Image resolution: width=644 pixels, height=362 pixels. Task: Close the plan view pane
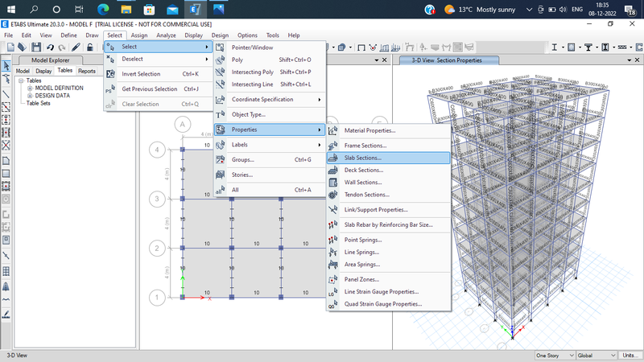385,60
